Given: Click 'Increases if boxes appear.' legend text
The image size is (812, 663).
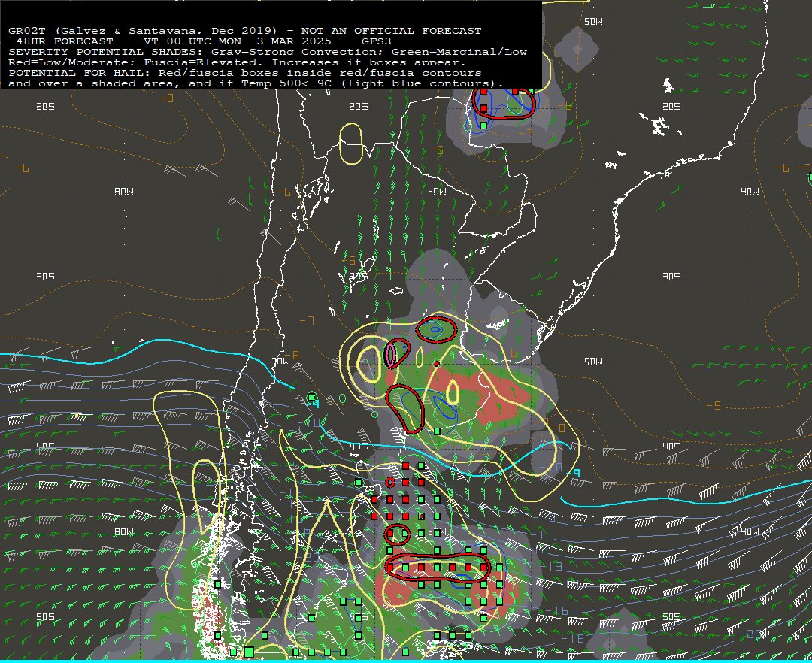Looking at the screenshot, I should [x=369, y=62].
